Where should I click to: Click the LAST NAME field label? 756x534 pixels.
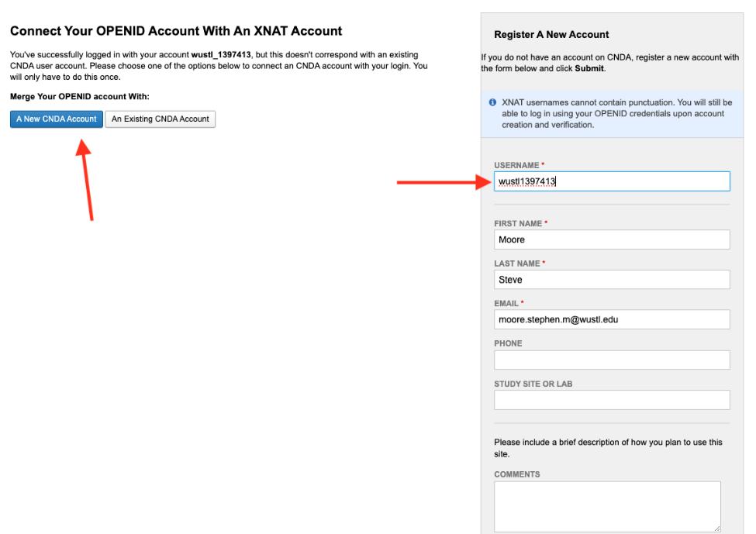pyautogui.click(x=517, y=264)
